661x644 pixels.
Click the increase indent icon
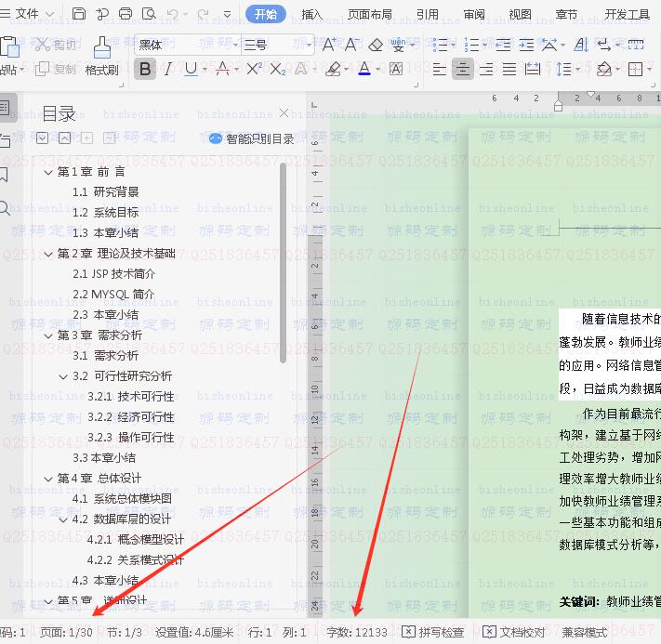point(526,45)
